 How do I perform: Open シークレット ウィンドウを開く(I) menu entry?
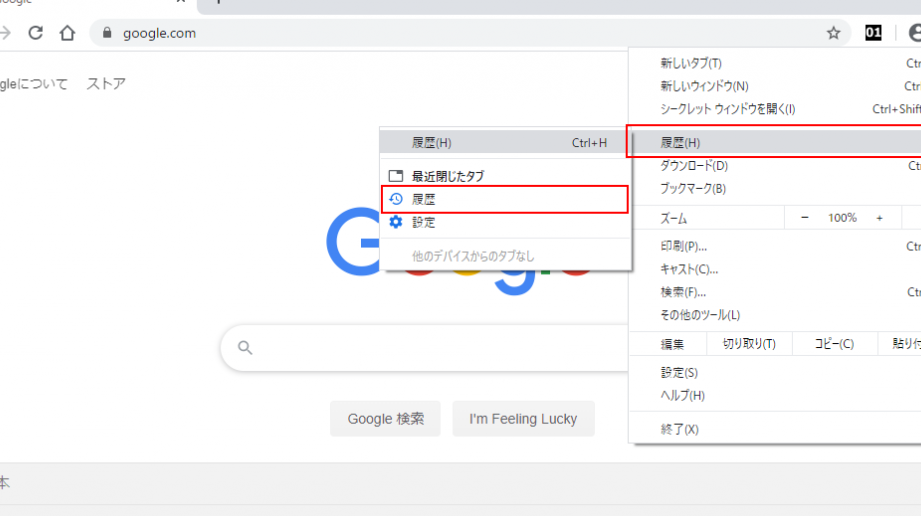[727, 109]
